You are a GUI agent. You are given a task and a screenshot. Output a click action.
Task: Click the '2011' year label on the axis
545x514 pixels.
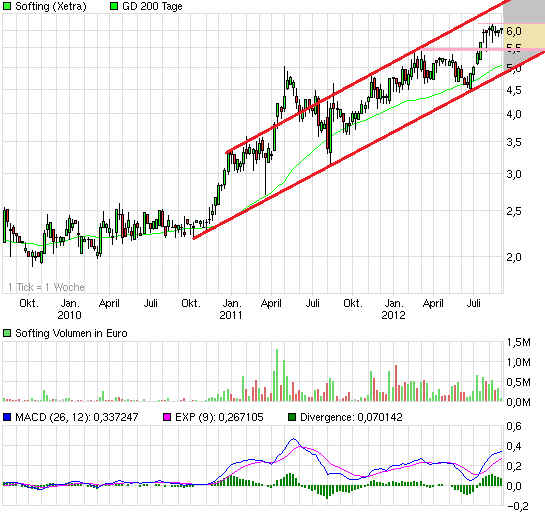[231, 315]
